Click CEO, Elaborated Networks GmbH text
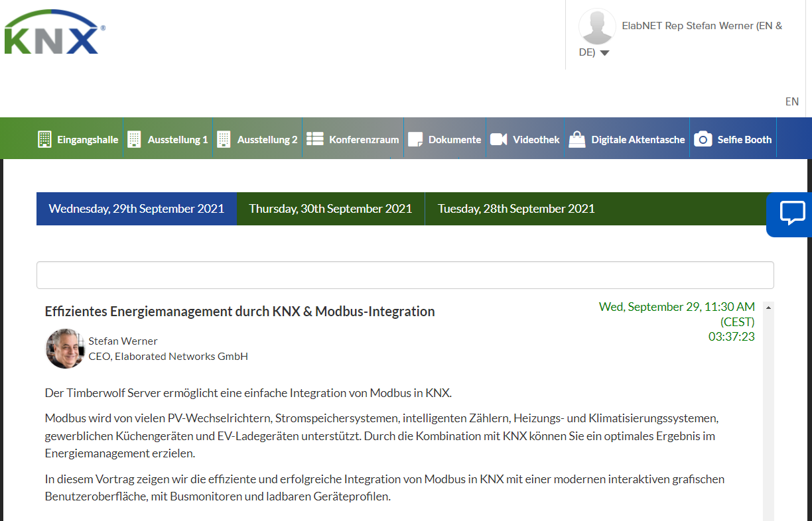The width and height of the screenshot is (812, 521). [168, 357]
